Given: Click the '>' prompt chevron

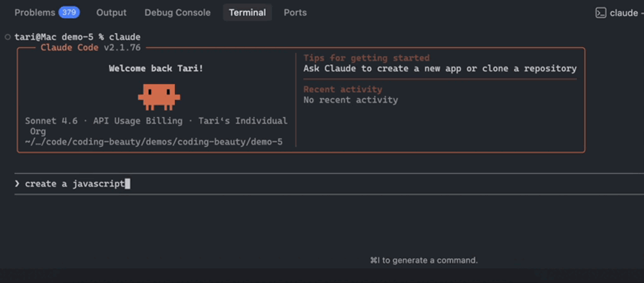Looking at the screenshot, I should pyautogui.click(x=17, y=184).
